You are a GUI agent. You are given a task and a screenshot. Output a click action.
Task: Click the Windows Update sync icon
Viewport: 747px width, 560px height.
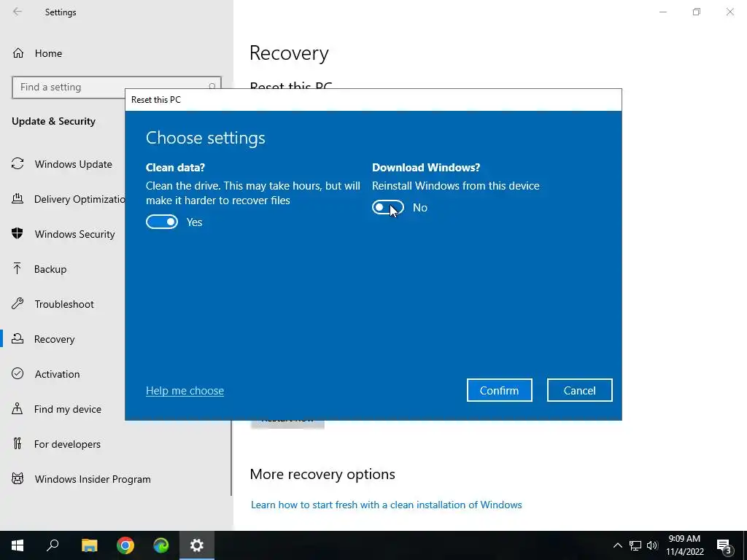(18, 164)
